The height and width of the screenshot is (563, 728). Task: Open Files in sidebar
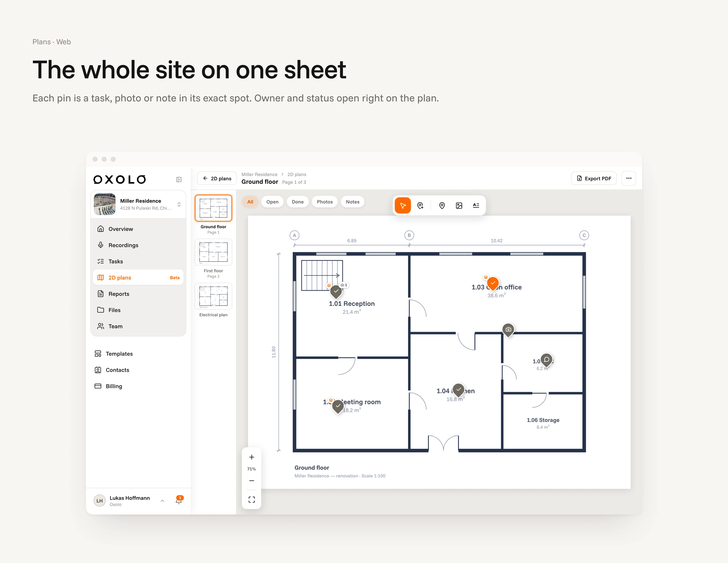pos(138,310)
